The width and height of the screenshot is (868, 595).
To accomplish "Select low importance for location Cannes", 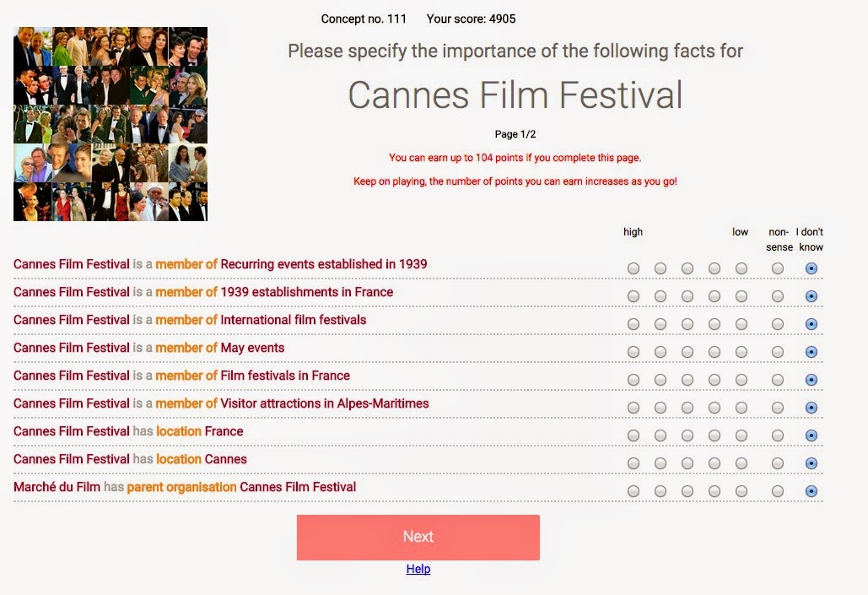I will 741,463.
